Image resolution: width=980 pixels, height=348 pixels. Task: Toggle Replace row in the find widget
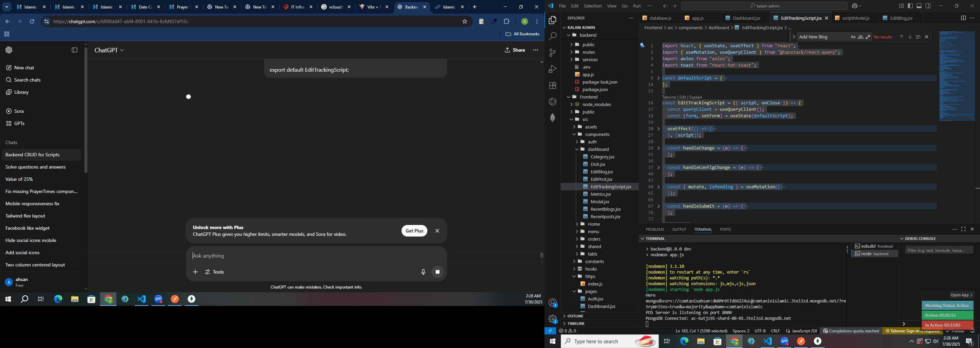pos(794,37)
